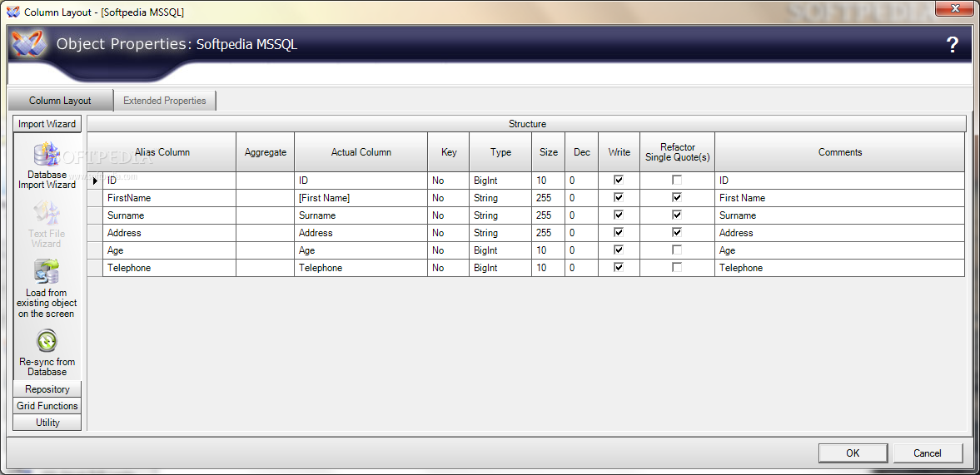Select the Telephone alias cell
Viewport: 980px width, 475px height.
169,268
